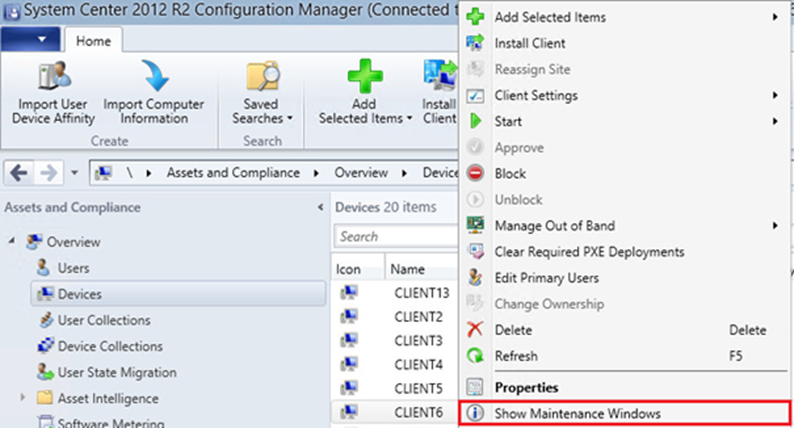794x428 pixels.
Task: Open the navigation history dropdown arrow
Action: pyautogui.click(x=74, y=173)
